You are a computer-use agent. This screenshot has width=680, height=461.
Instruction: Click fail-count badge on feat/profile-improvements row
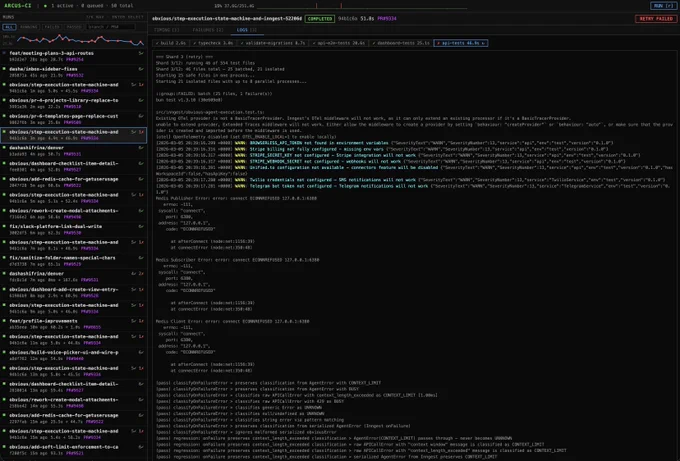point(141,321)
